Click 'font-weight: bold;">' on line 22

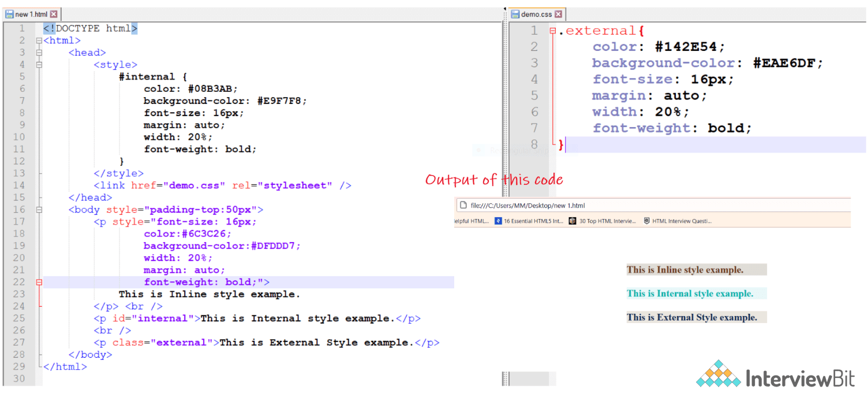coord(207,282)
